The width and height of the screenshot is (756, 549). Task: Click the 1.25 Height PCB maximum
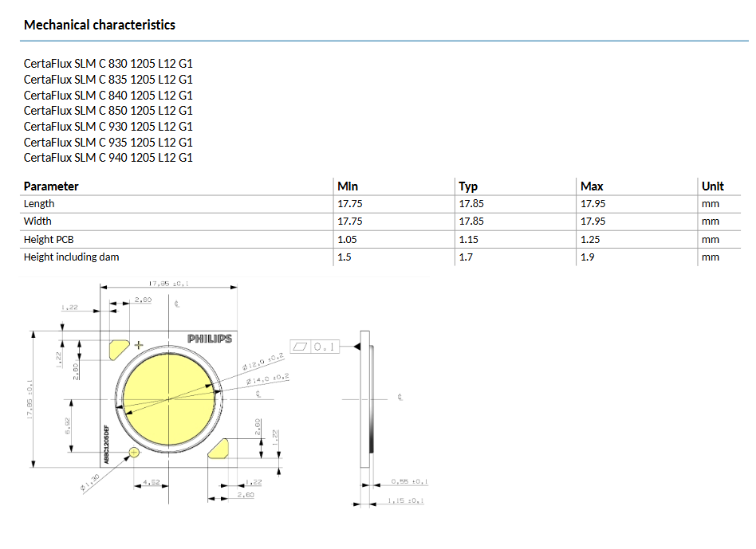[x=590, y=239]
